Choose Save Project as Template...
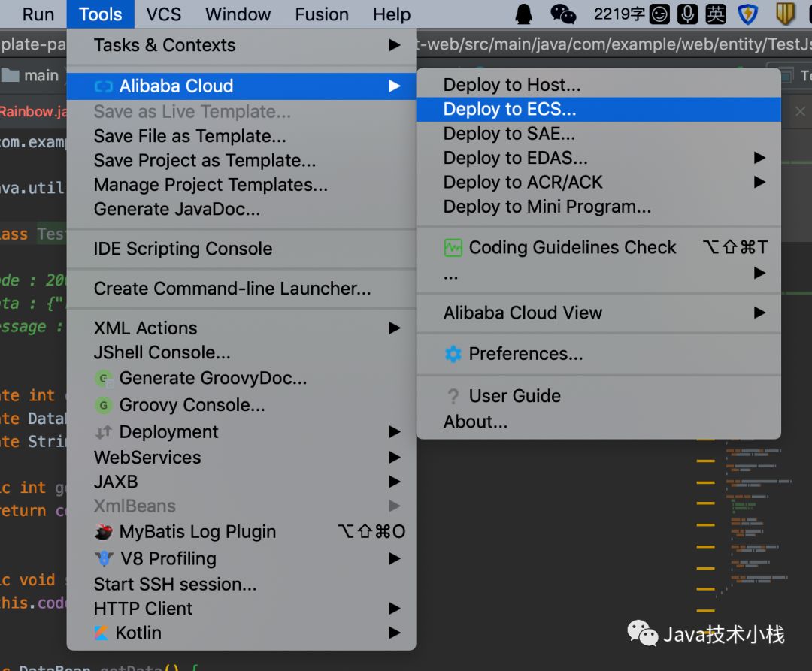This screenshot has width=812, height=671. click(241, 160)
